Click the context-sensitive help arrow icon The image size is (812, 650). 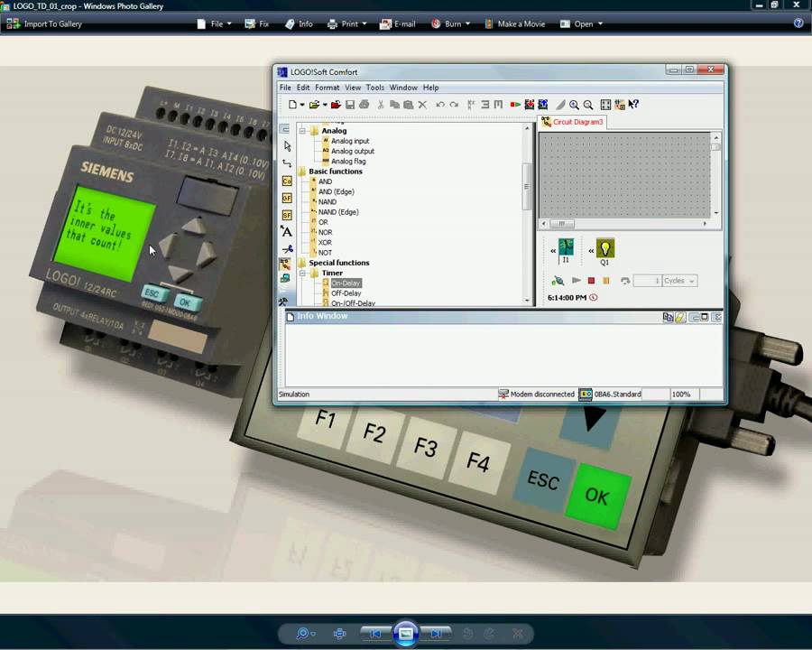tap(633, 105)
